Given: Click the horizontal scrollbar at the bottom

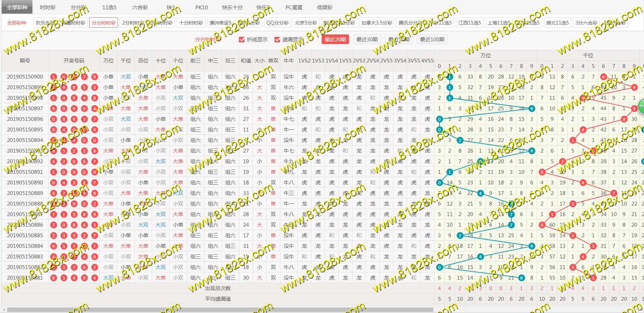Looking at the screenshot, I should point(219,310).
